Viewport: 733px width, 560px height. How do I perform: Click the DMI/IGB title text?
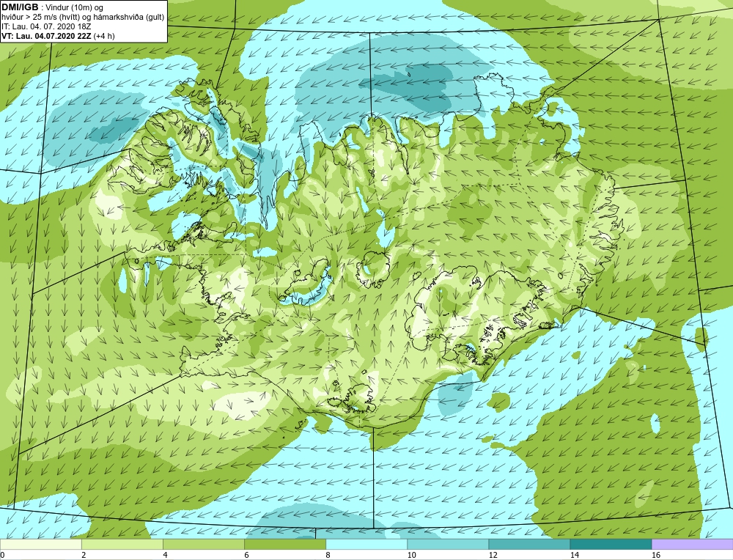tap(20, 7)
